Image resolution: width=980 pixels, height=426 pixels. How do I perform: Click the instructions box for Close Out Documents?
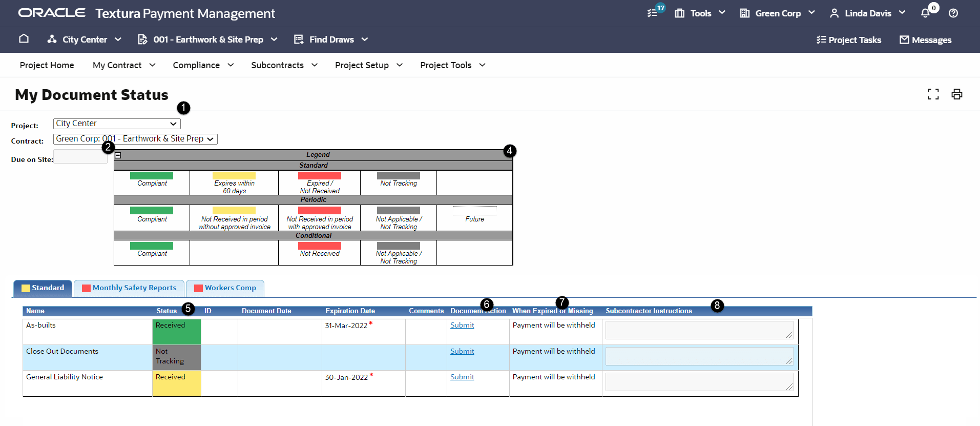[x=699, y=356]
